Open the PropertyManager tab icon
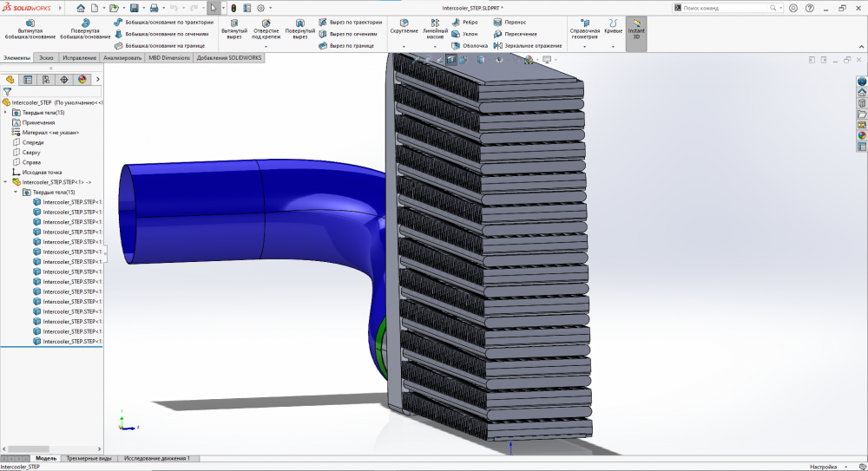The image size is (868, 471). (x=28, y=79)
